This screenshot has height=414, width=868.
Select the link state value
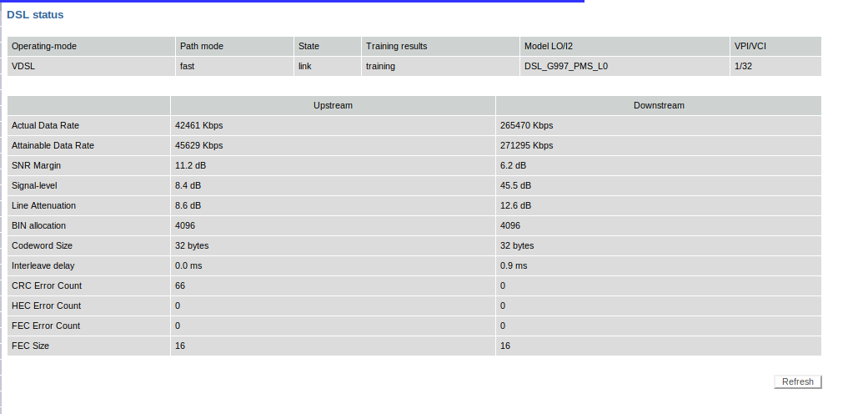tap(305, 66)
